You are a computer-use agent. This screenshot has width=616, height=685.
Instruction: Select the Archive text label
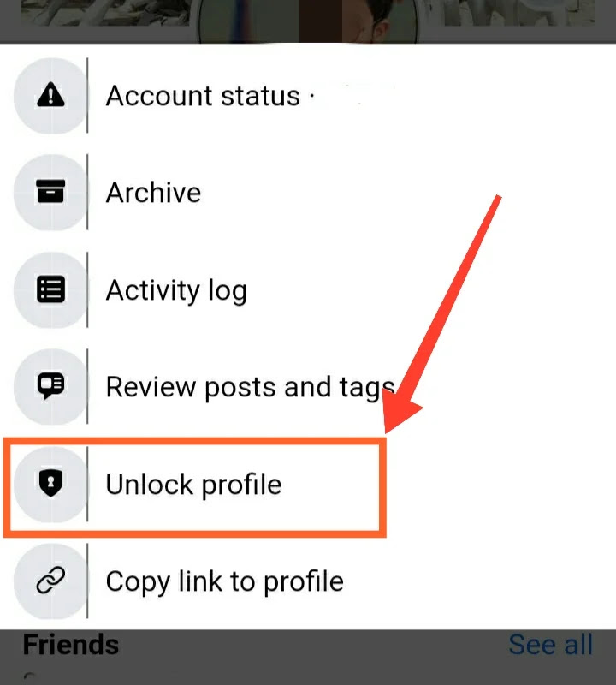pos(153,193)
